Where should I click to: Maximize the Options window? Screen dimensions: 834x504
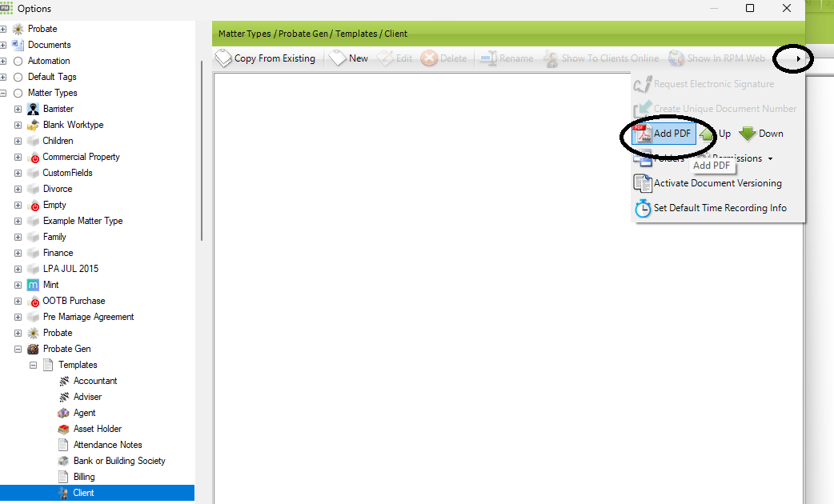click(750, 8)
